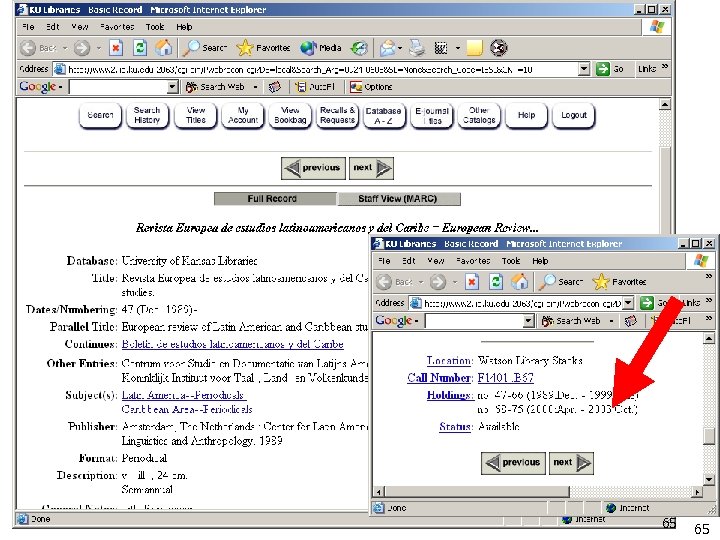720x540 pixels.
Task: Click the Search magnifier in the main window toolbar
Action: 192,48
